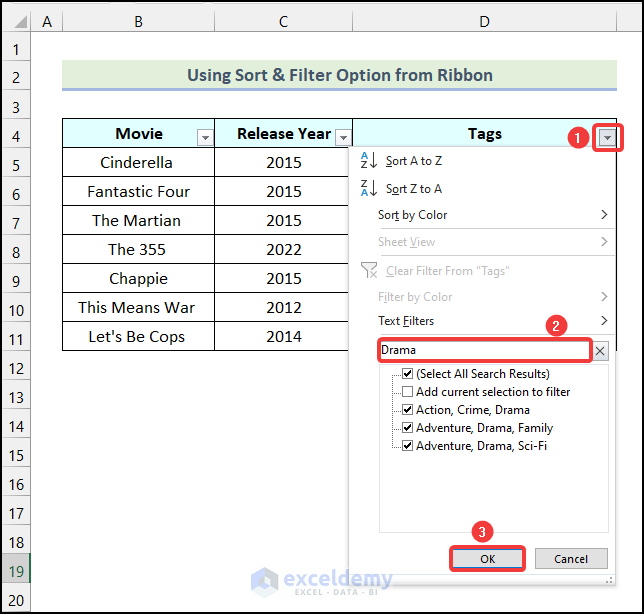Select Filter by Color menu entry
This screenshot has width=644, height=614.
(x=482, y=297)
